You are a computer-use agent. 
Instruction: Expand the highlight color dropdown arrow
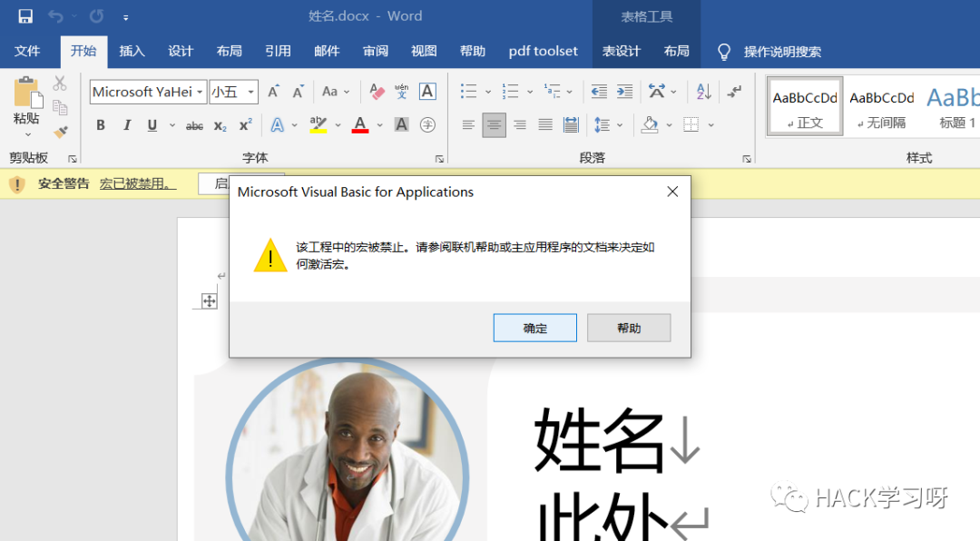(338, 125)
